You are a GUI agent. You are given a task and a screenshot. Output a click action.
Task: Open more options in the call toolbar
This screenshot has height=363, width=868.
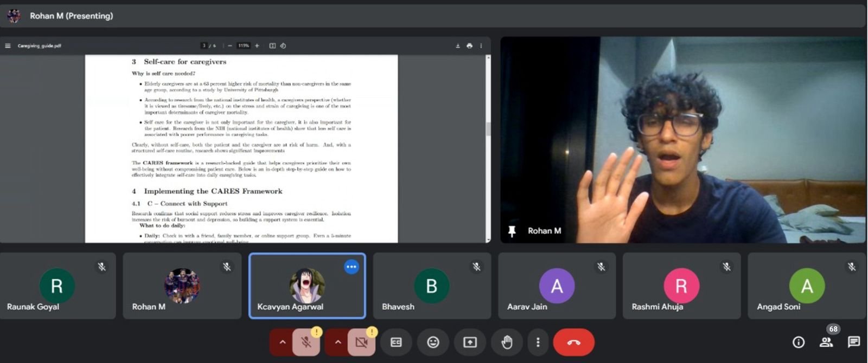[538, 342]
